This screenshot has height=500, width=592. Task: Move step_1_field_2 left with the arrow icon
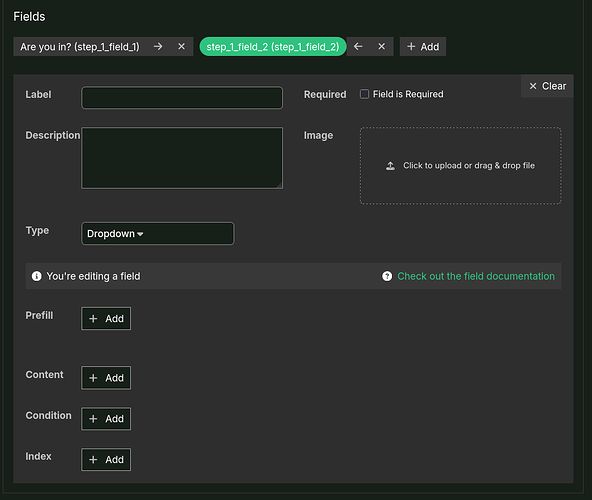point(358,46)
